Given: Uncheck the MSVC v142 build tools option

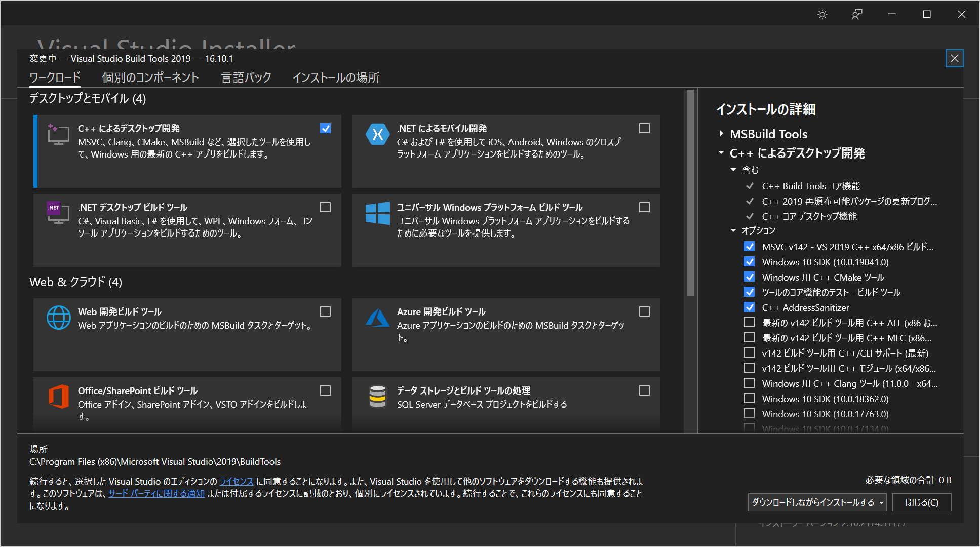Looking at the screenshot, I should (x=750, y=246).
